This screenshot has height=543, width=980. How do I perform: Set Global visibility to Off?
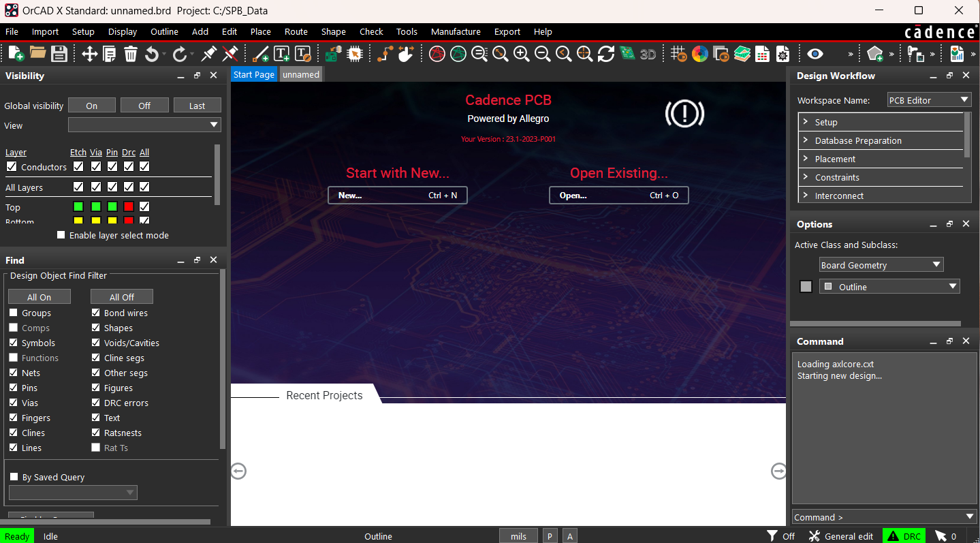pos(144,105)
